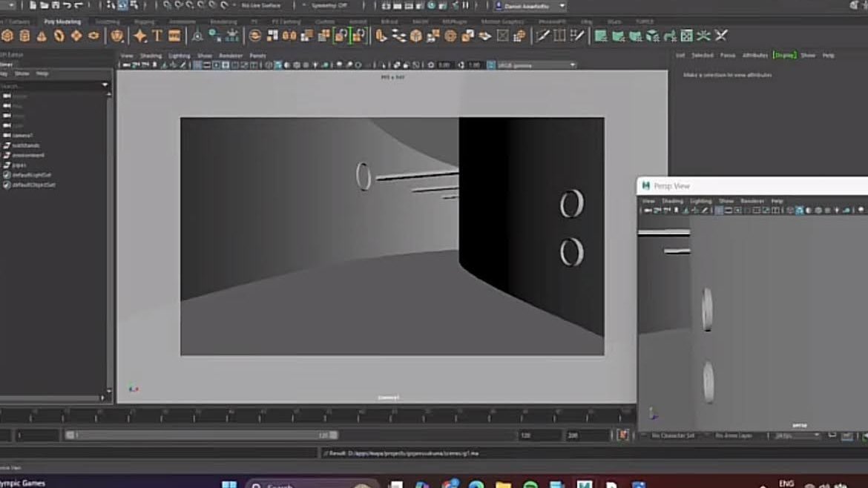Toggle the film gate viewport button
The height and width of the screenshot is (488, 868).
click(x=206, y=65)
